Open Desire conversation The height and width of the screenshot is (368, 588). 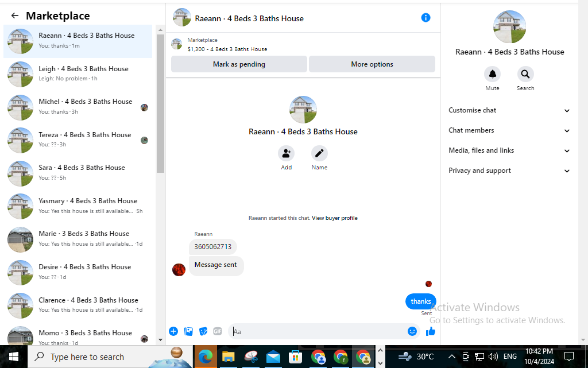pyautogui.click(x=78, y=272)
